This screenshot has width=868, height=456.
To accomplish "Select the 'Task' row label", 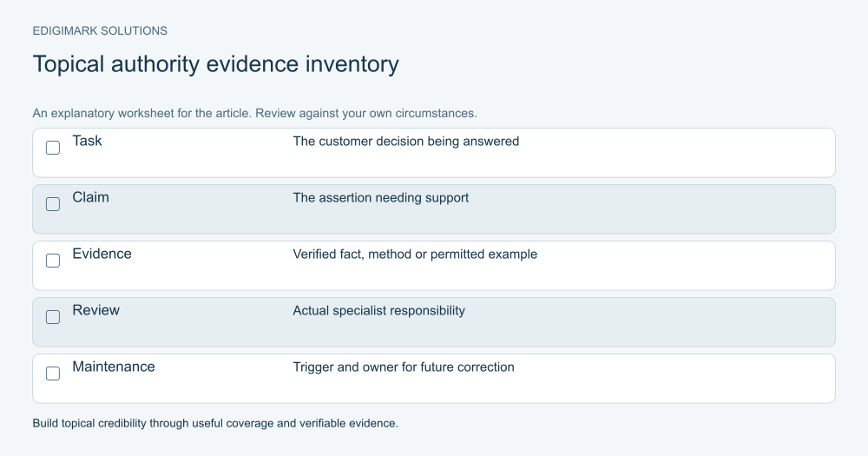I will coord(87,141).
